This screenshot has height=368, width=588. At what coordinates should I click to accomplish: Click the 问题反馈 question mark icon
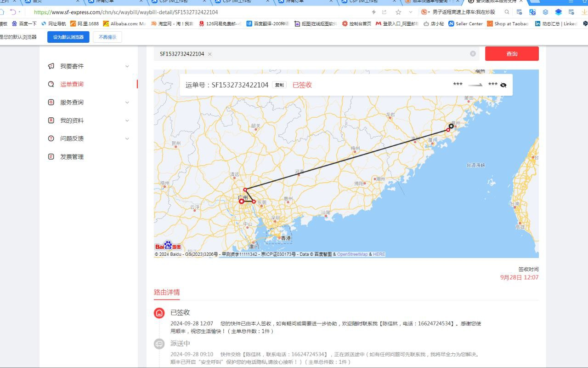[x=51, y=138]
